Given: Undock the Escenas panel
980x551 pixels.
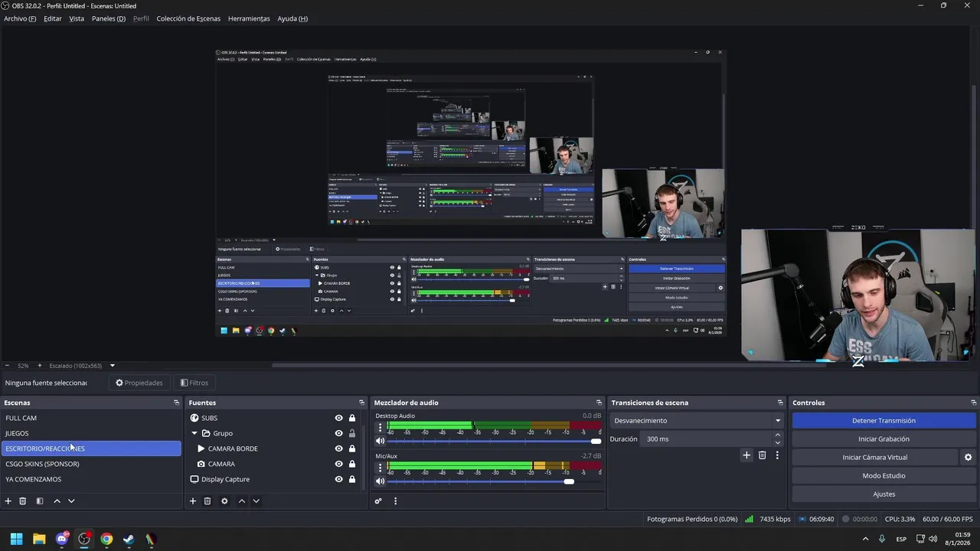Looking at the screenshot, I should click(176, 403).
